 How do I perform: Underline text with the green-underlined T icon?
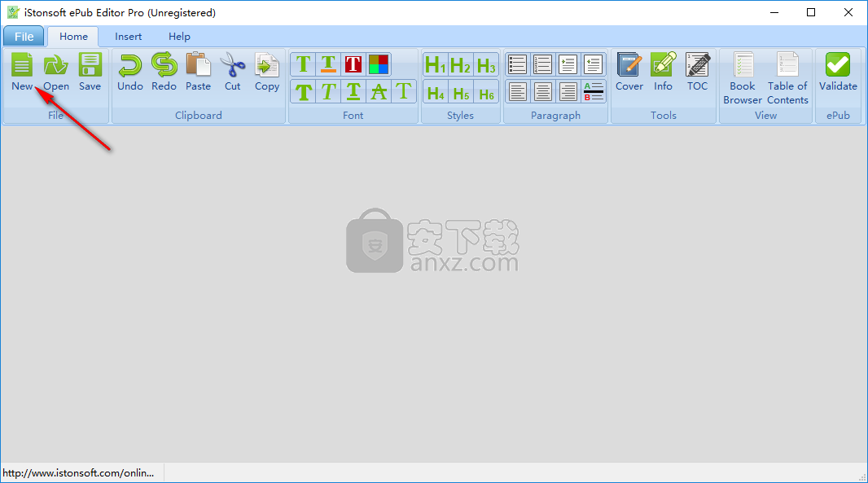(353, 91)
